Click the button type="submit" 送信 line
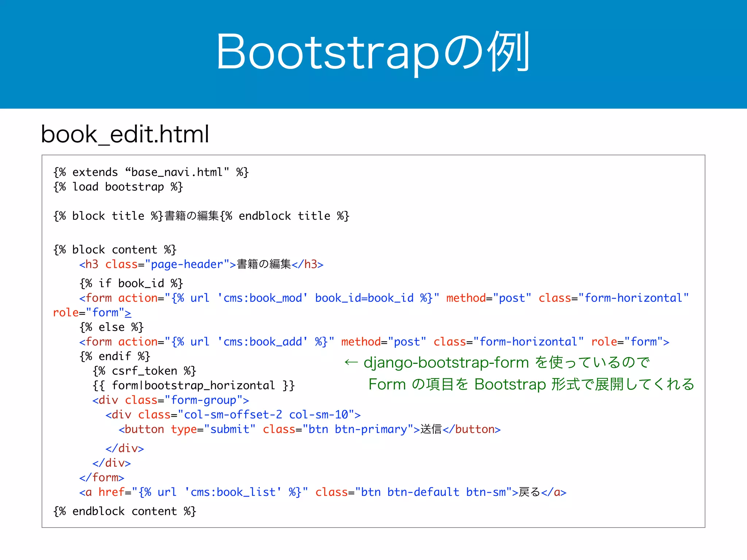This screenshot has height=560, width=747. coord(310,429)
